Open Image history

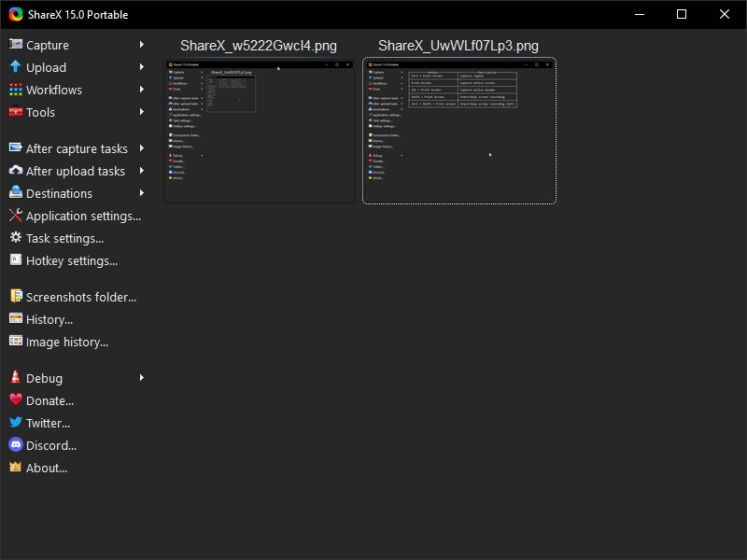click(67, 342)
